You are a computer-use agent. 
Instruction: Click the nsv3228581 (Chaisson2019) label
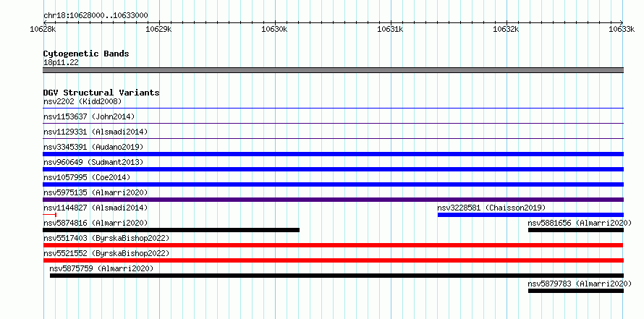491,208
